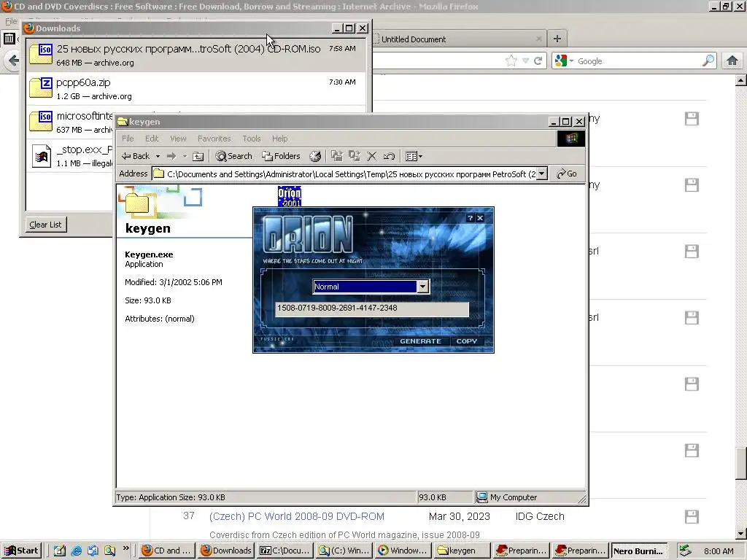Open new tab plus button in Firefox
Viewport: 747px width, 560px height.
click(557, 39)
